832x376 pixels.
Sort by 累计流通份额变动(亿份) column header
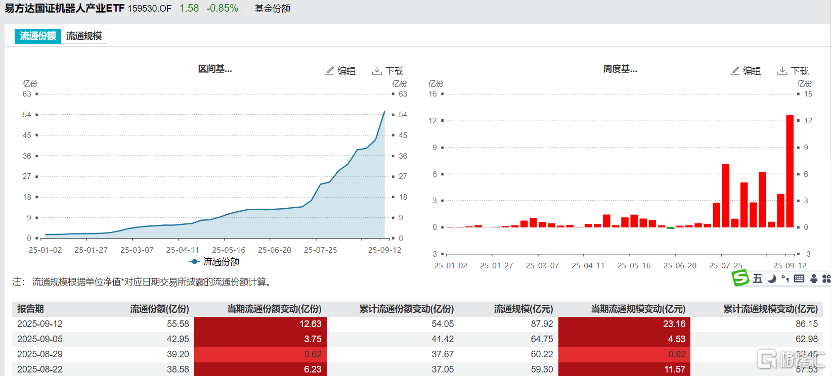[x=406, y=309]
